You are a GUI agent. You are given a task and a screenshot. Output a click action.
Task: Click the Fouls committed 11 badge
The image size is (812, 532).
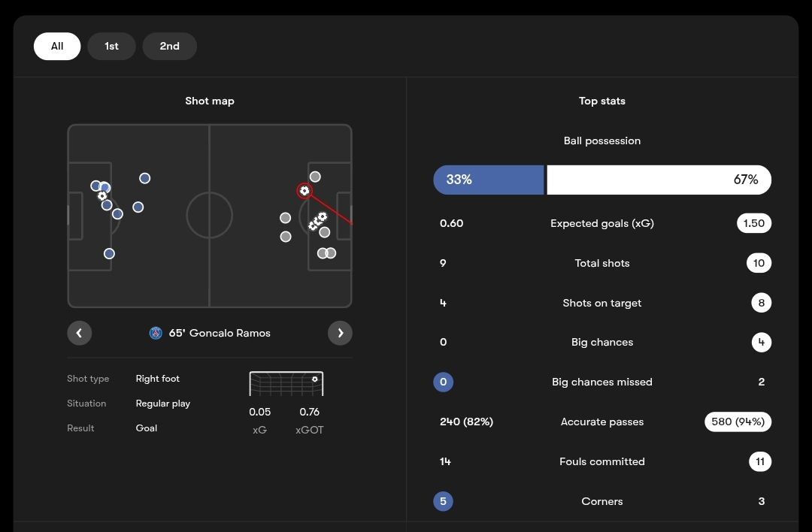(x=760, y=461)
